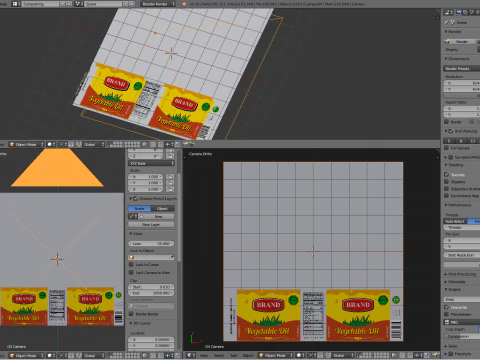Open Object Mode dropdown in camera viewport header
Screen dimensions: 480x360
point(276,355)
